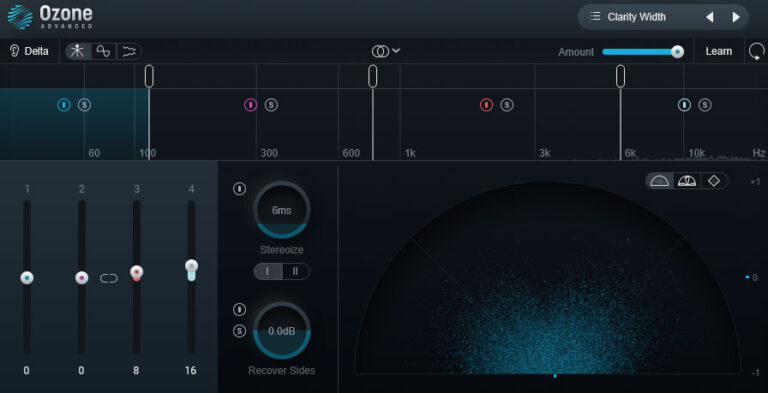This screenshot has height=393, width=768.
Task: Click the Delta ear icon
Action: pyautogui.click(x=15, y=51)
